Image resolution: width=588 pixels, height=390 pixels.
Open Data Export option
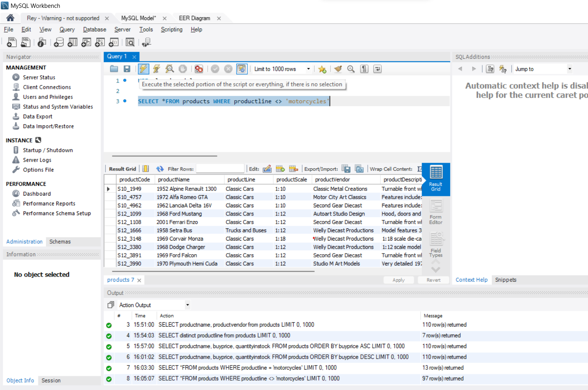coord(38,117)
